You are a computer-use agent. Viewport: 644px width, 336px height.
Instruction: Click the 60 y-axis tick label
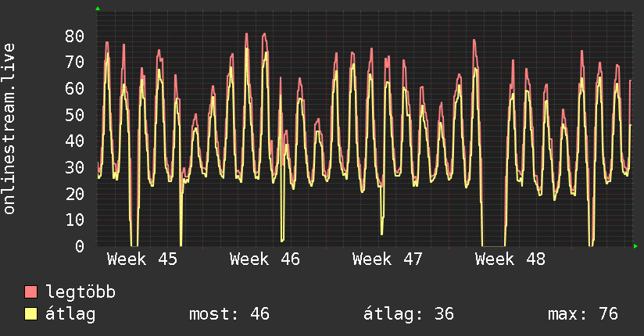coord(75,89)
